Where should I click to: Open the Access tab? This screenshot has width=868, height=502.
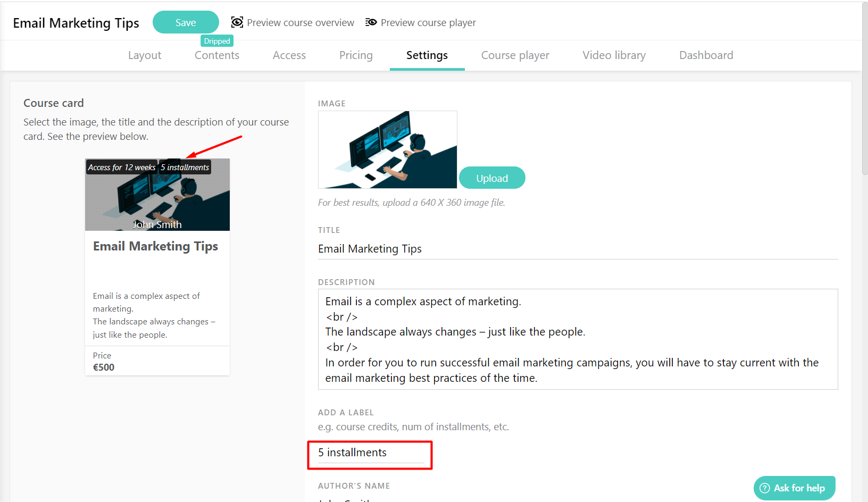point(289,55)
